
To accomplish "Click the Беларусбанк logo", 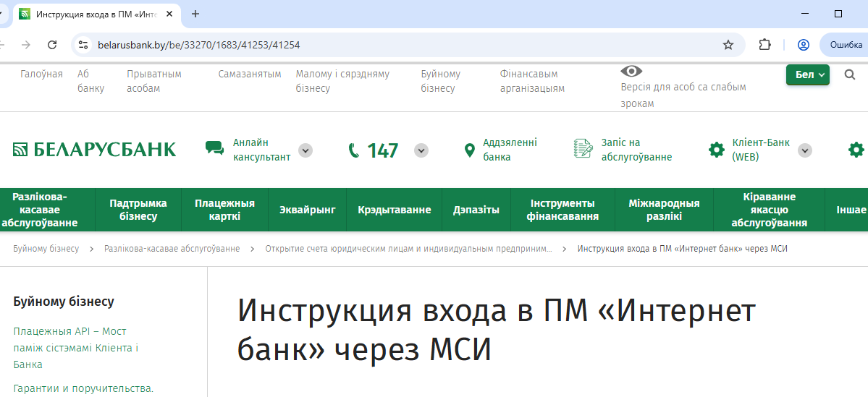I will click(x=95, y=150).
